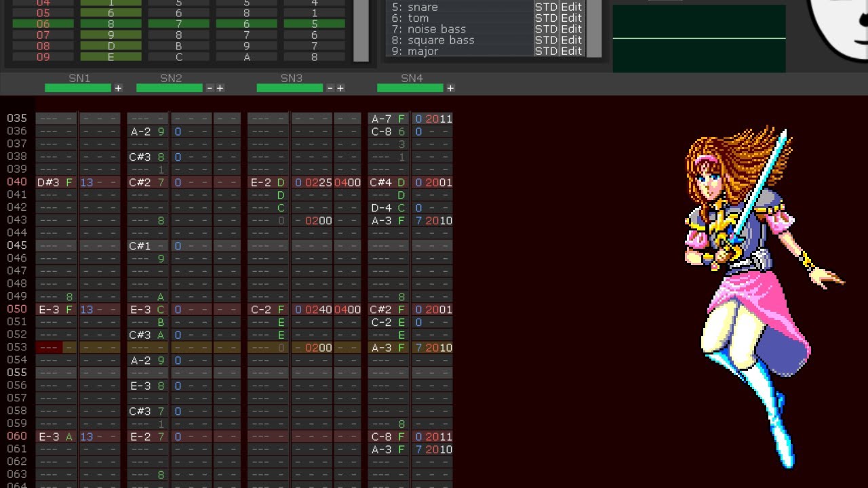Select order row 07 in the pattern matrix
The image size is (868, 488).
(x=43, y=35)
